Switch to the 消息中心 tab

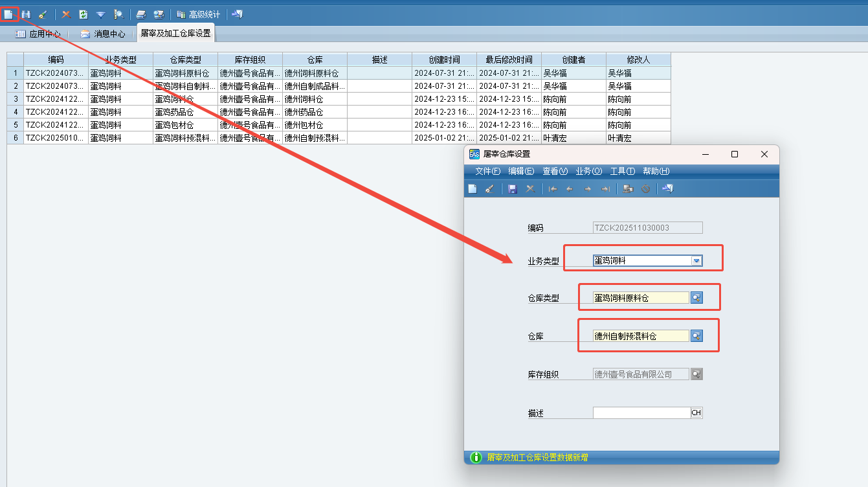(x=103, y=34)
